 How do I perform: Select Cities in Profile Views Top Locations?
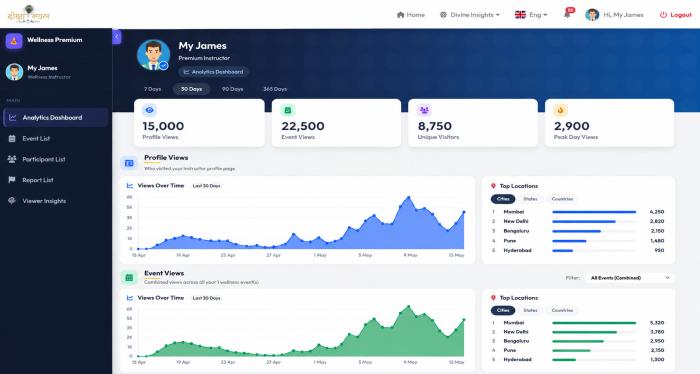click(503, 199)
